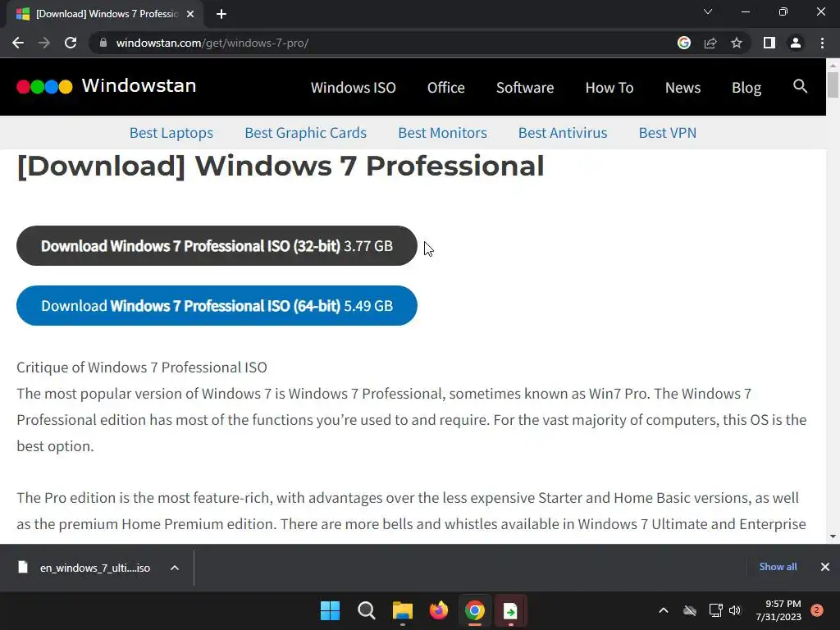Click the browser forward arrow
840x630 pixels.
click(44, 43)
